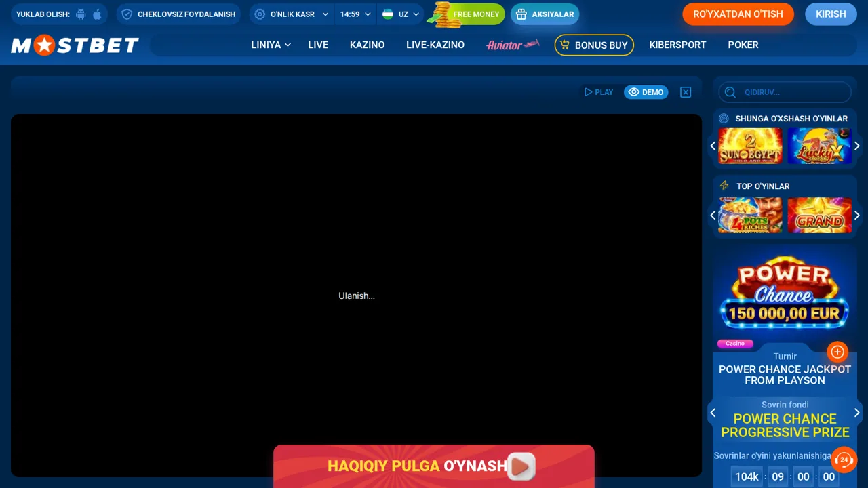Open the Sun of Egypt 2 game thumbnail
Image resolution: width=868 pixels, height=488 pixels.
(x=750, y=146)
